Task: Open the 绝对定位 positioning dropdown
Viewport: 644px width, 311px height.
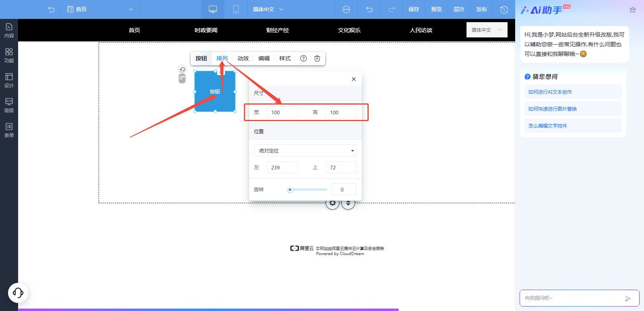Action: 305,150
